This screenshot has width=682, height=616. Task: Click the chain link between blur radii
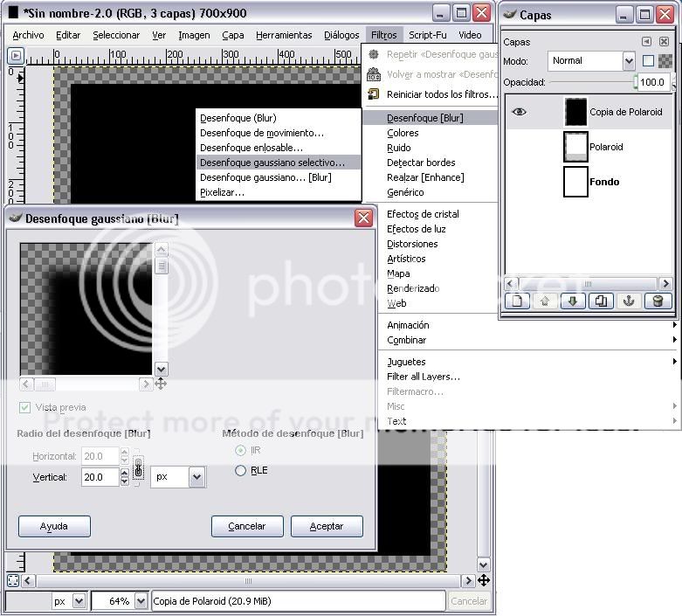[137, 467]
